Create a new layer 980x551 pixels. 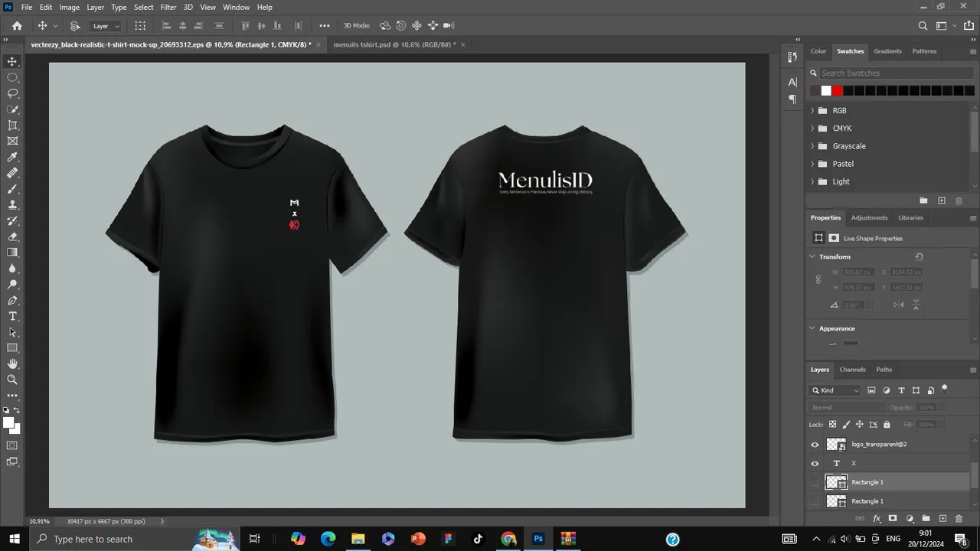point(942,519)
